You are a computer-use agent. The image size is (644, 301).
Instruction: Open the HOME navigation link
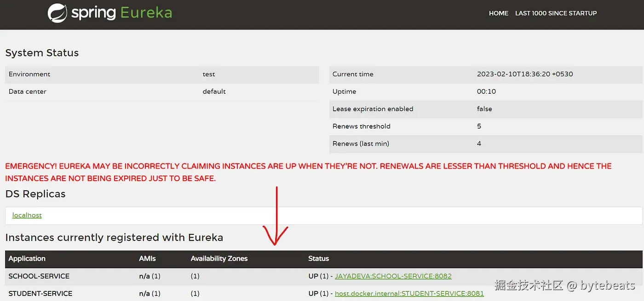coord(499,13)
